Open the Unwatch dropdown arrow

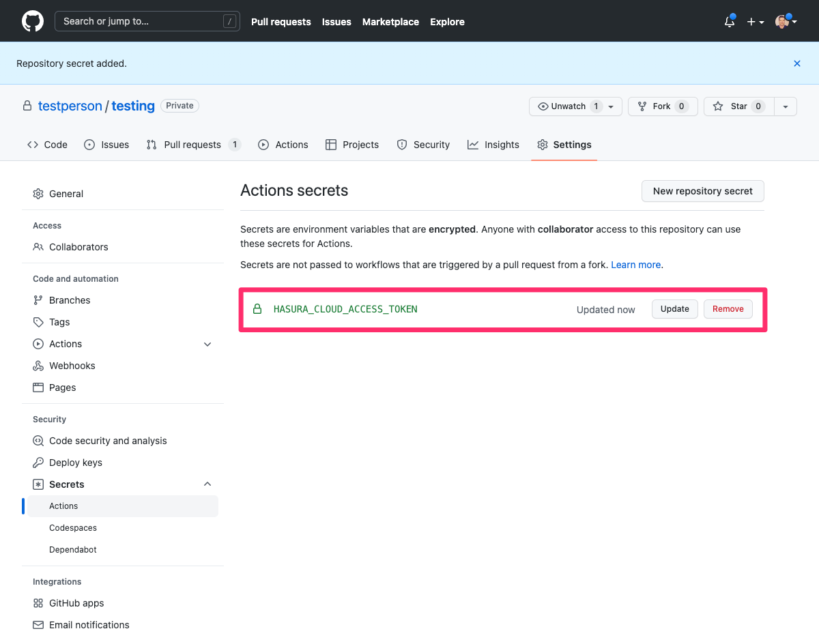click(609, 106)
